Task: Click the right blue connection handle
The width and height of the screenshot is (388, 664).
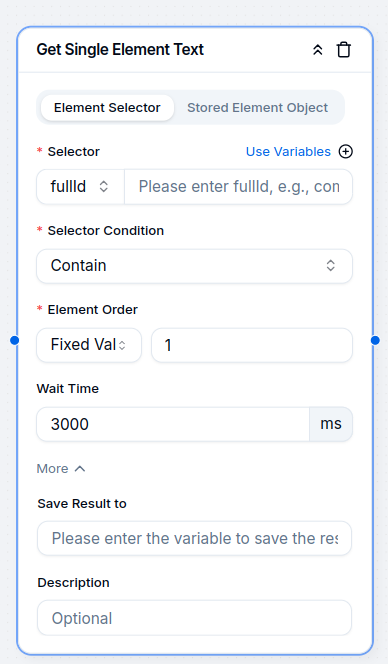Action: pos(375,340)
